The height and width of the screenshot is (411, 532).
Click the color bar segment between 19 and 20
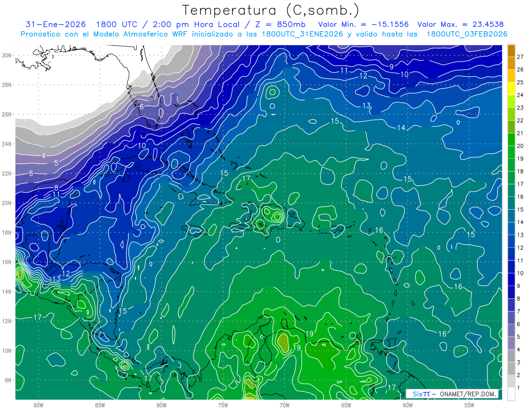511,152
